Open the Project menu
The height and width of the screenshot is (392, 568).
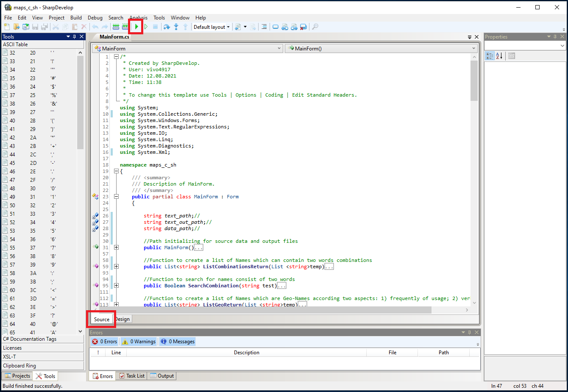click(x=56, y=18)
